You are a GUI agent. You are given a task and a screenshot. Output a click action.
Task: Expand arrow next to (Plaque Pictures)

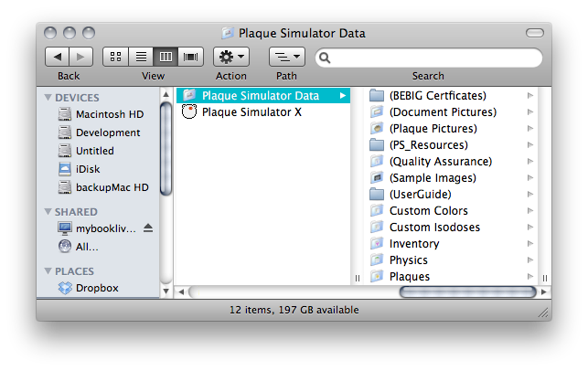tap(530, 129)
